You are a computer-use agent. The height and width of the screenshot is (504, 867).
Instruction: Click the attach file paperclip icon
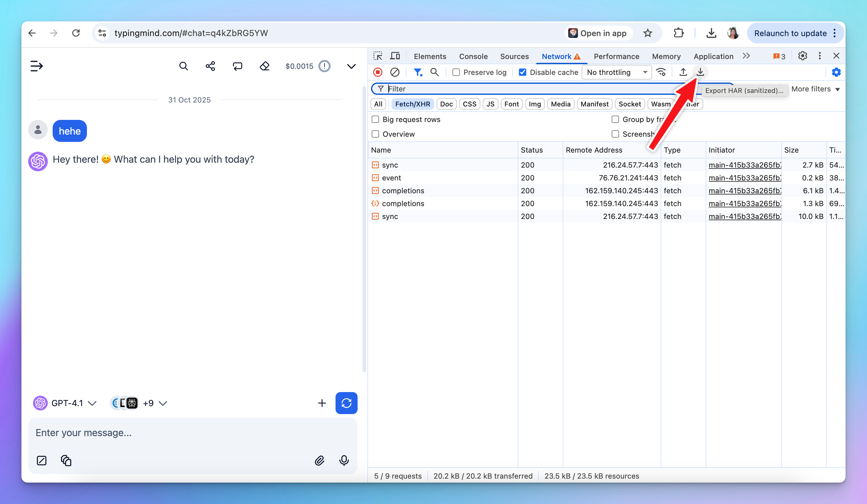319,460
